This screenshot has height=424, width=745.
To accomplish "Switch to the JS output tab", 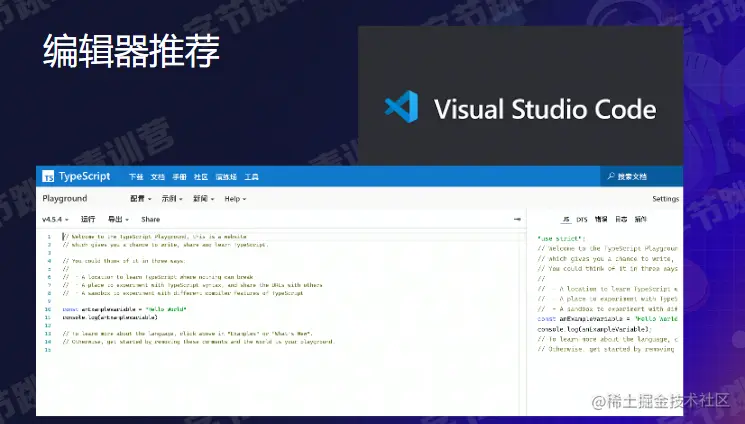I will [565, 219].
